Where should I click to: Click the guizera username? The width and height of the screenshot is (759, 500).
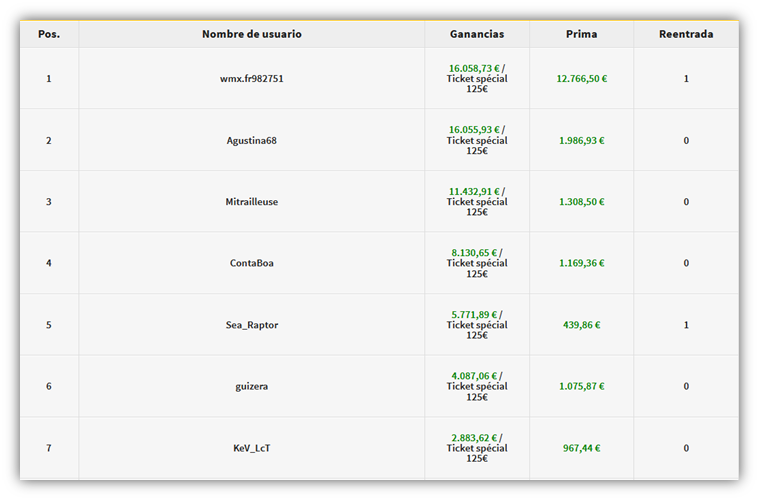tap(251, 387)
